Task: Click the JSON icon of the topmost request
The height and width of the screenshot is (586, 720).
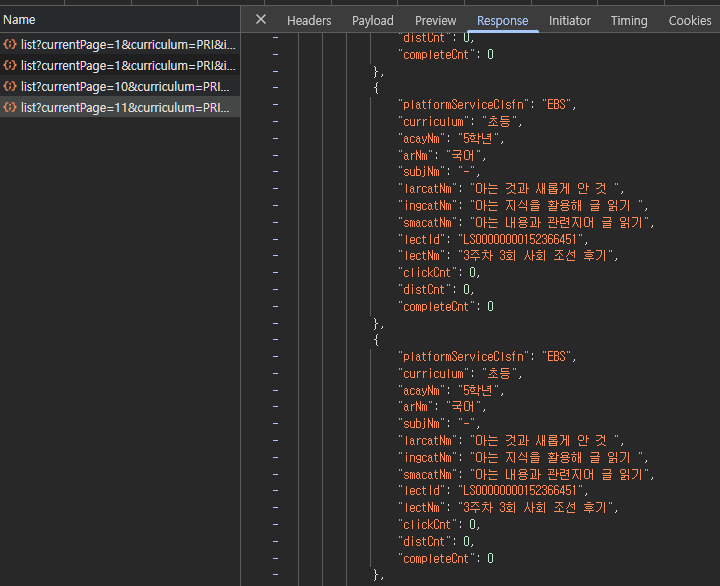Action: click(10, 45)
